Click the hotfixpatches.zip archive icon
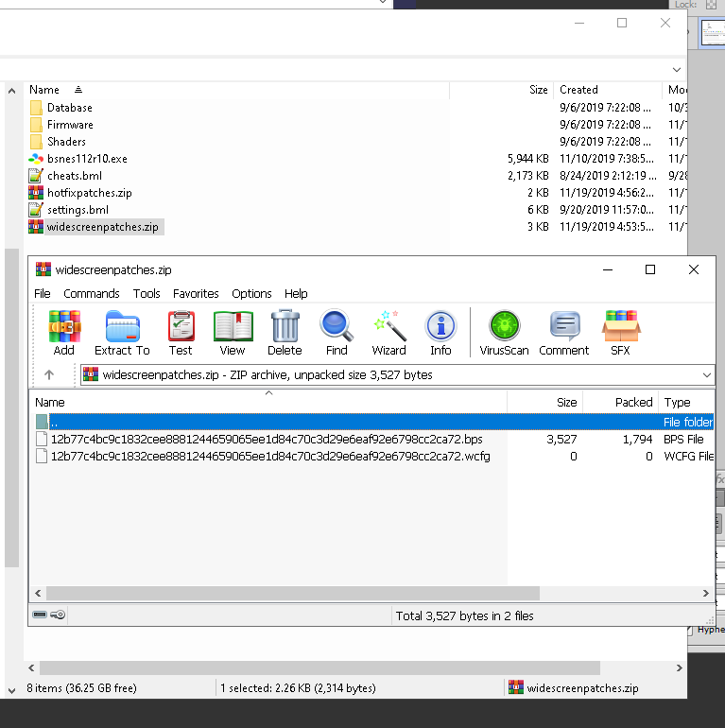This screenshot has width=725, height=728. tap(36, 193)
